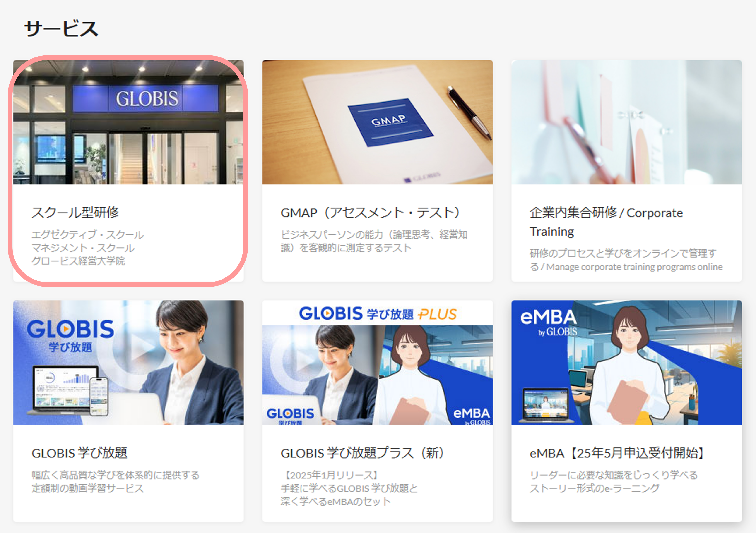This screenshot has height=533, width=756.
Task: Open the GLOBIS 学び放題 PLUS banner image
Action: click(377, 362)
